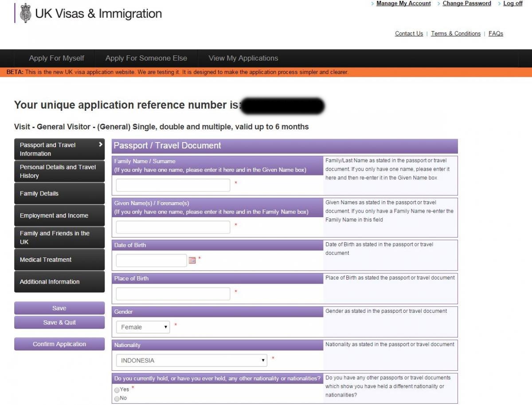Open the Gender dropdown showing Female
The height and width of the screenshot is (405, 532).
click(143, 327)
